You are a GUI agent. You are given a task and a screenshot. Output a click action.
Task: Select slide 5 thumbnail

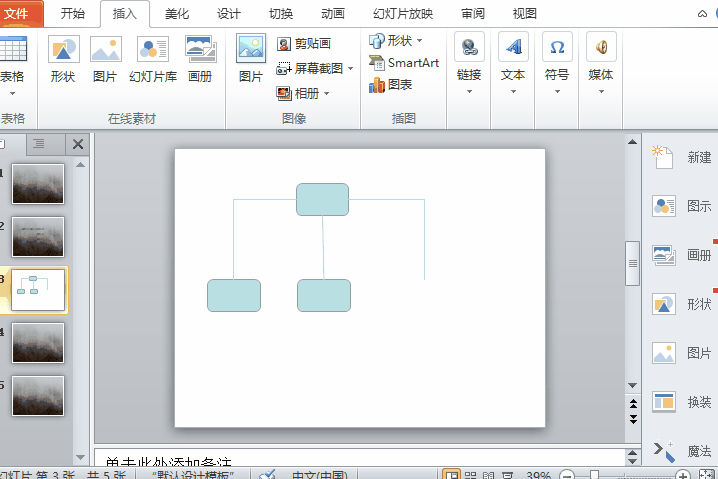tap(38, 396)
